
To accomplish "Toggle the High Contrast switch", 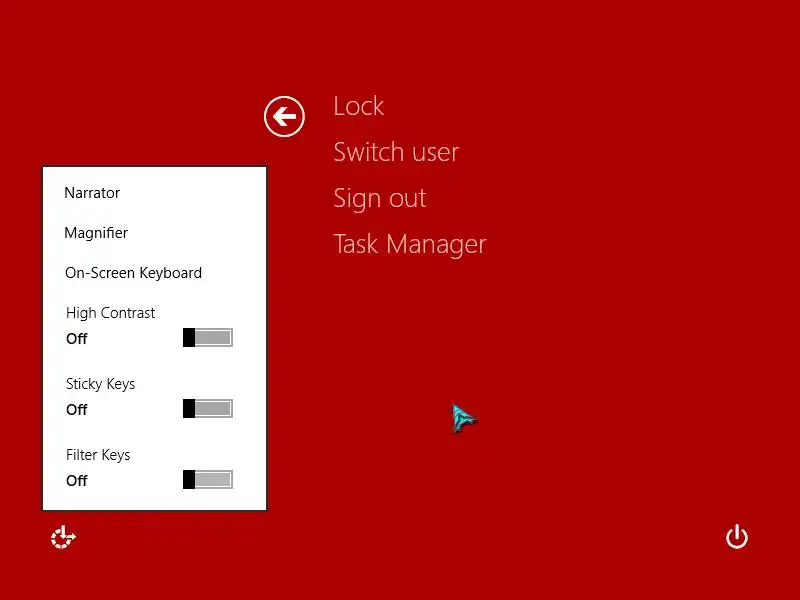I will point(208,338).
